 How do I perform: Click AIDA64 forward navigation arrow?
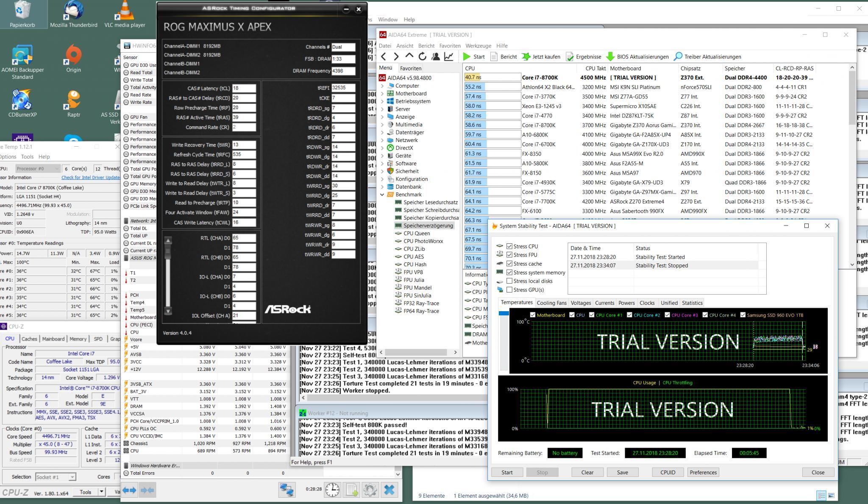(x=396, y=56)
